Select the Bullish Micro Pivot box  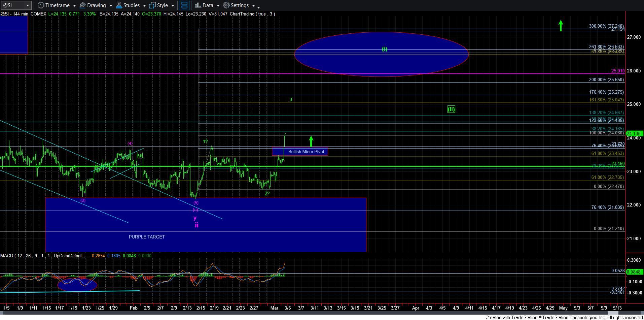coord(306,152)
